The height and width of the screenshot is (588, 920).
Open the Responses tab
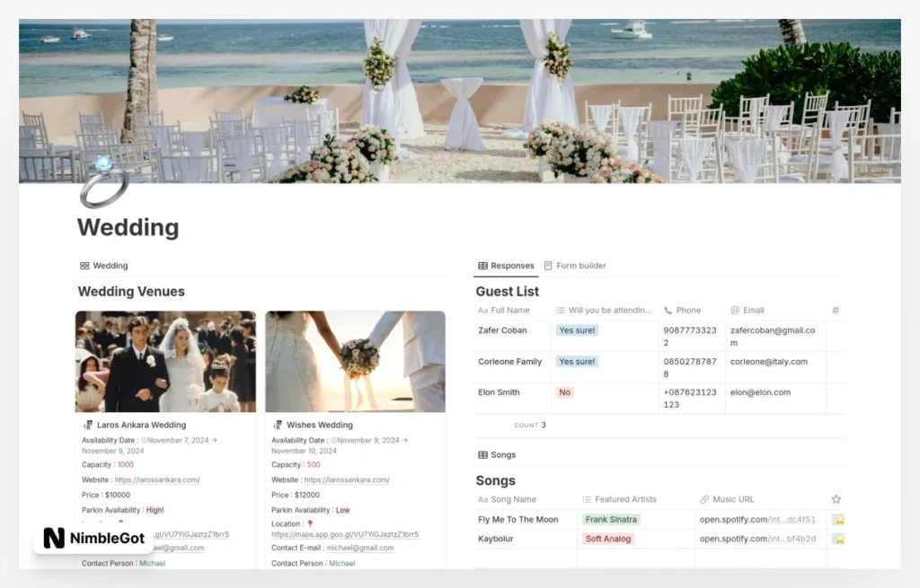click(x=506, y=266)
